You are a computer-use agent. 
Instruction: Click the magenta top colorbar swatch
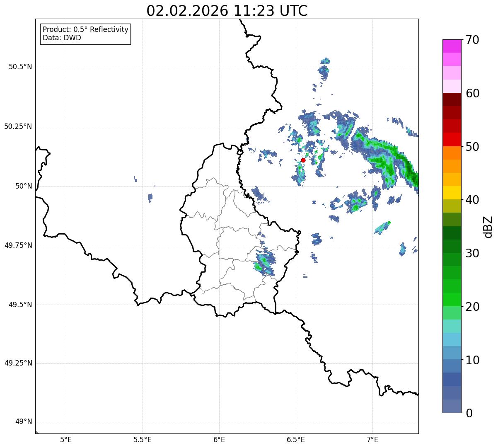[452, 46]
